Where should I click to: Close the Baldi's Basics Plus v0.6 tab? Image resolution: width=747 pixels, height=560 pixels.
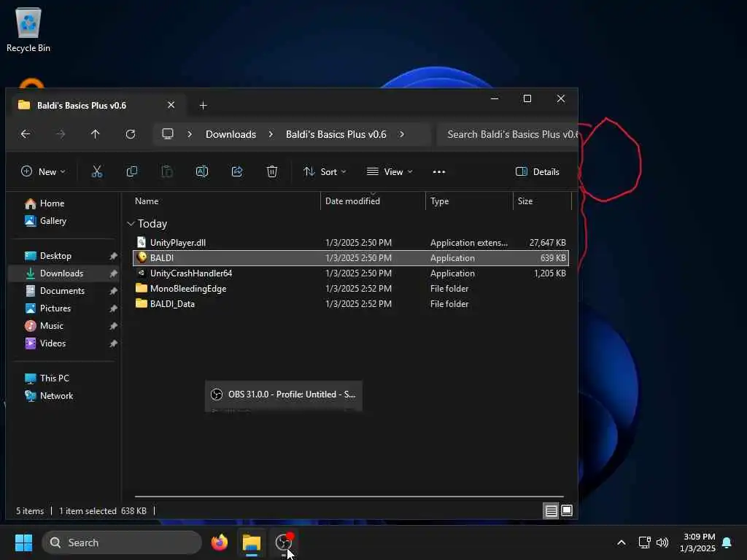tap(171, 105)
